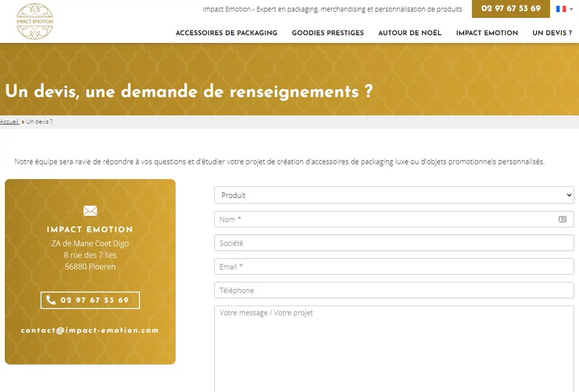Select the Téléphone input field
The width and height of the screenshot is (579, 392).
coord(393,290)
